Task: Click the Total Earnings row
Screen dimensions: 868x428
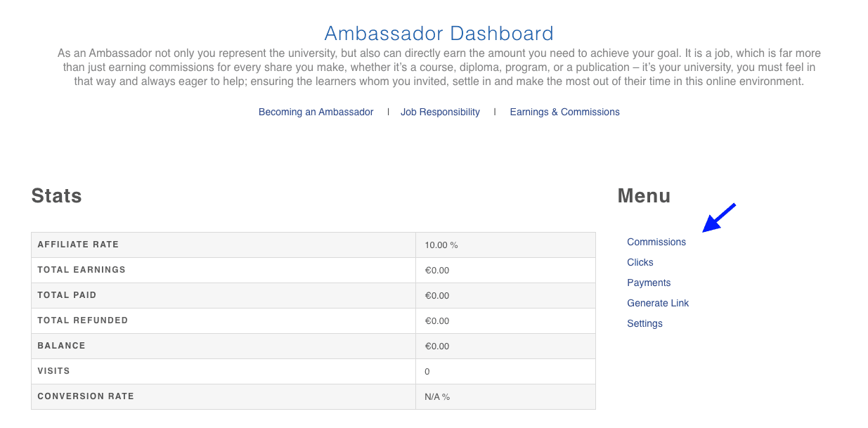Action: pos(313,270)
